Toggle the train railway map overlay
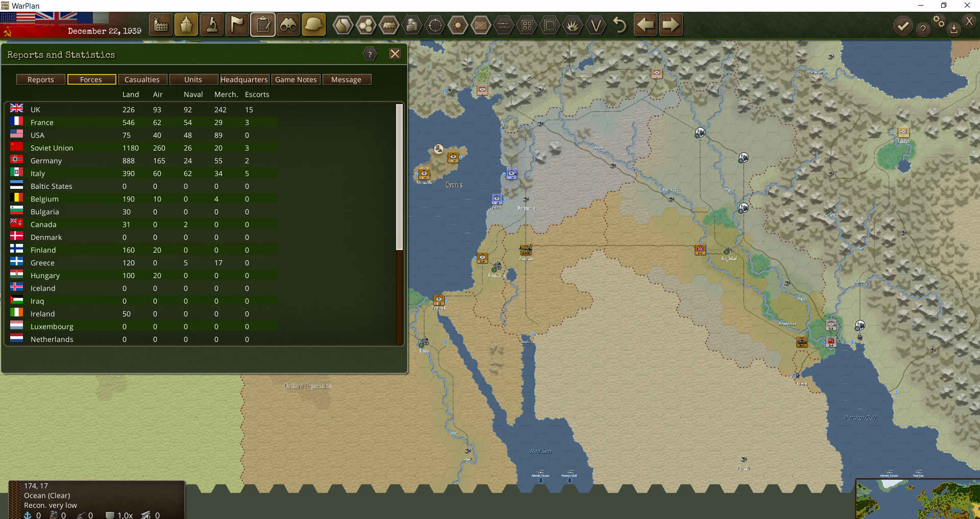Image resolution: width=980 pixels, height=519 pixels. point(389,25)
